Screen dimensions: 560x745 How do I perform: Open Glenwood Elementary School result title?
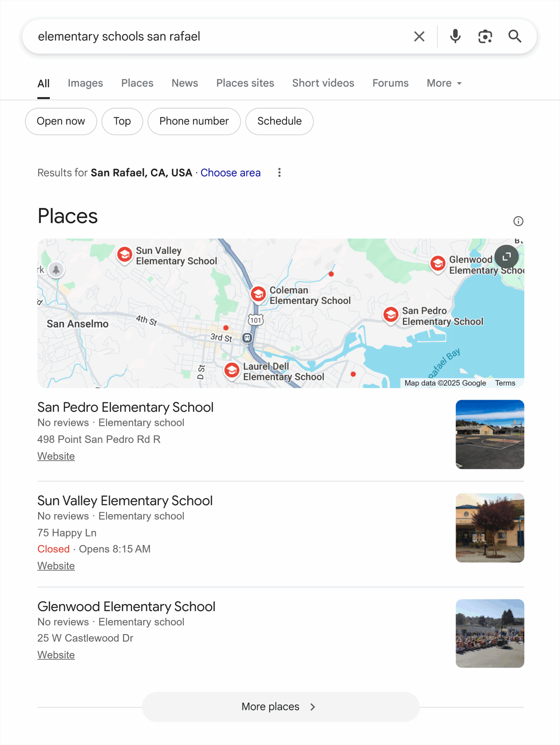point(127,607)
